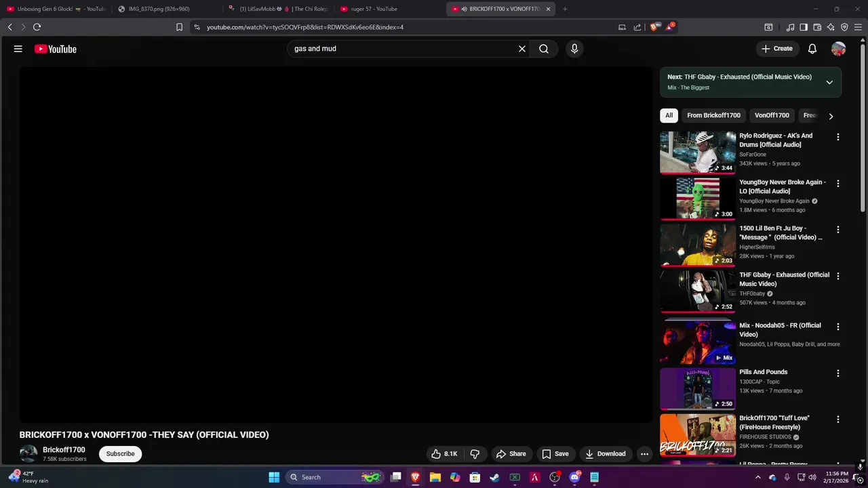Reload the page in the browser
Image resolution: width=868 pixels, height=488 pixels.
pyautogui.click(x=37, y=27)
